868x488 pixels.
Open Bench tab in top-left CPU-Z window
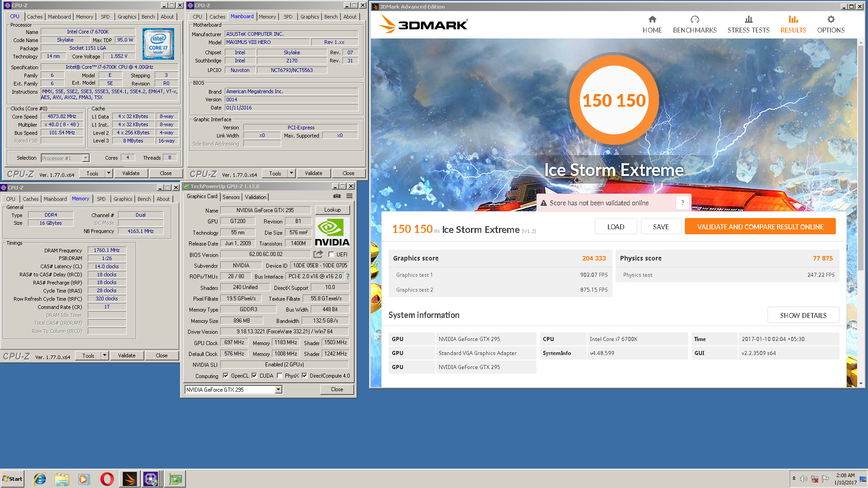pyautogui.click(x=148, y=17)
